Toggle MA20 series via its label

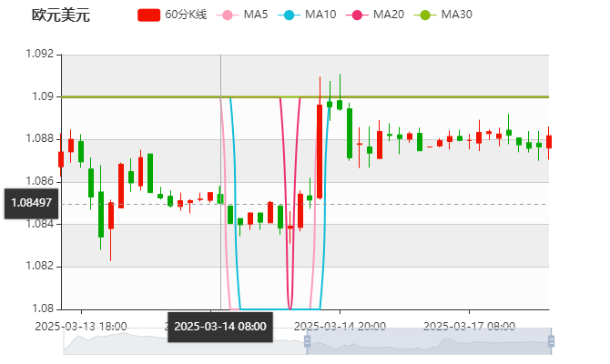(389, 15)
